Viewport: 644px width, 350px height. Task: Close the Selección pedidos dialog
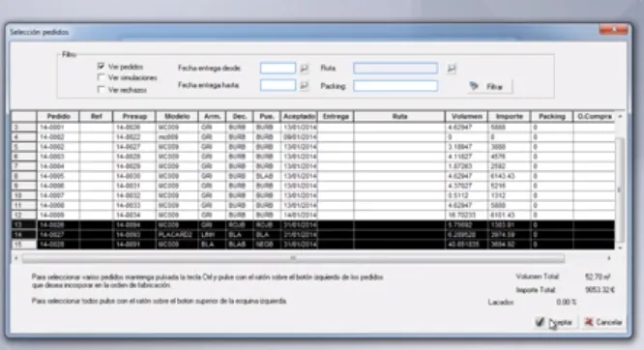[613, 30]
